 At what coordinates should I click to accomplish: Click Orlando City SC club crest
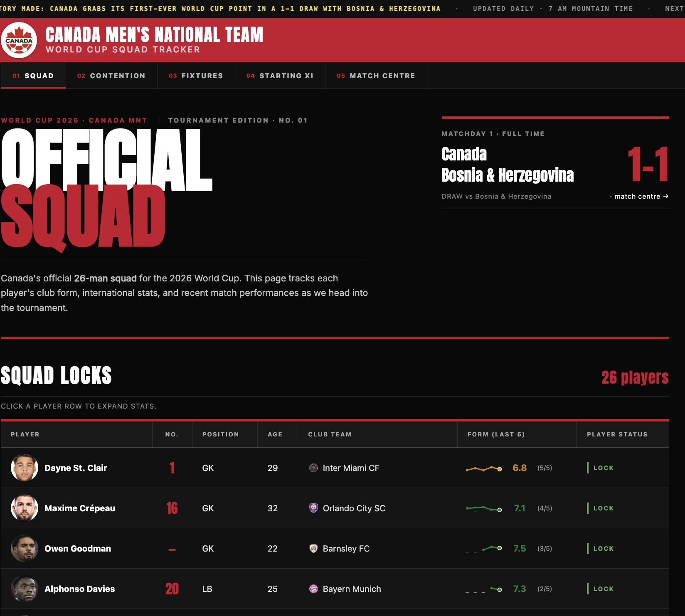point(314,508)
